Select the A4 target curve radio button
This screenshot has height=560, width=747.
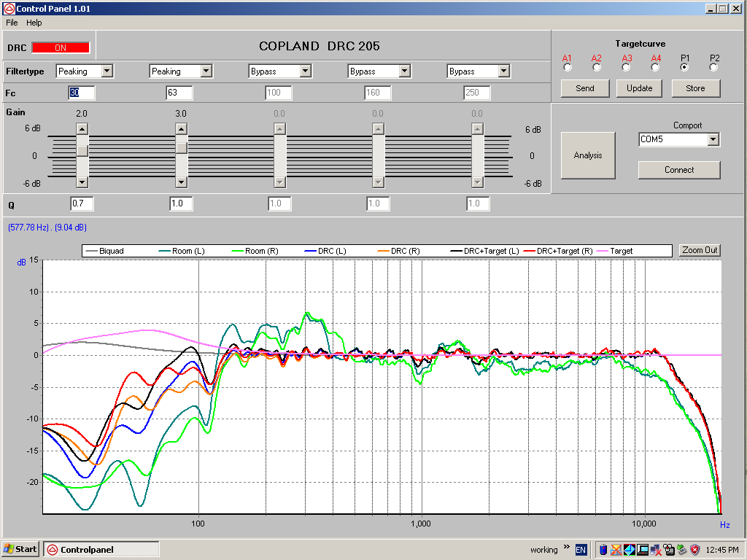click(x=656, y=68)
